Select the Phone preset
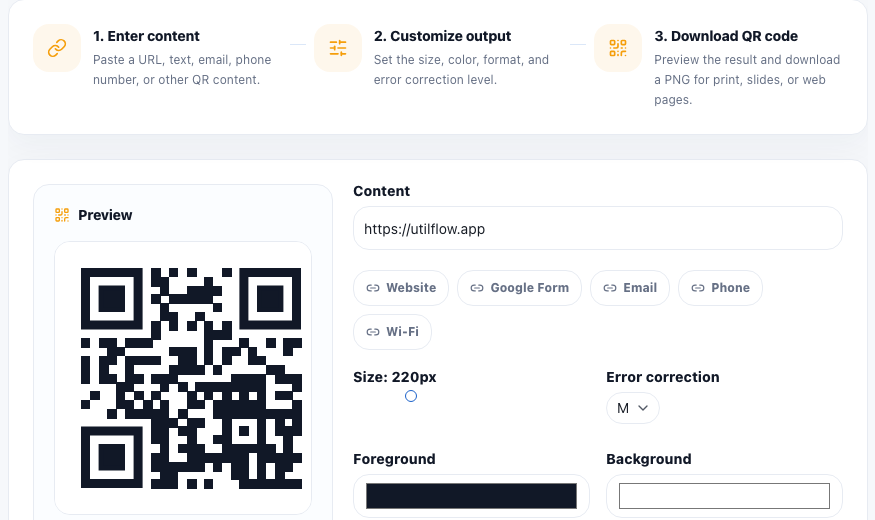 (x=720, y=288)
